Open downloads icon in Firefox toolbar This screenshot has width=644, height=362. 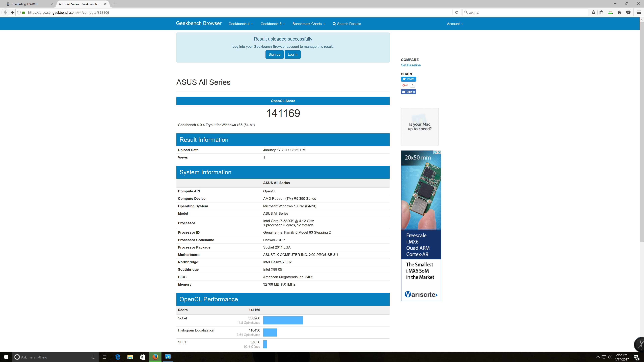click(610, 12)
